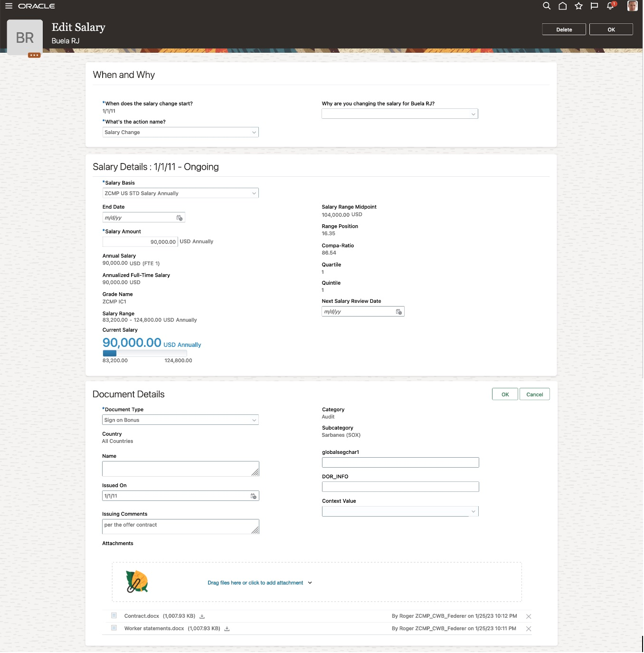Focus the DOR_INFO field

[x=400, y=487]
